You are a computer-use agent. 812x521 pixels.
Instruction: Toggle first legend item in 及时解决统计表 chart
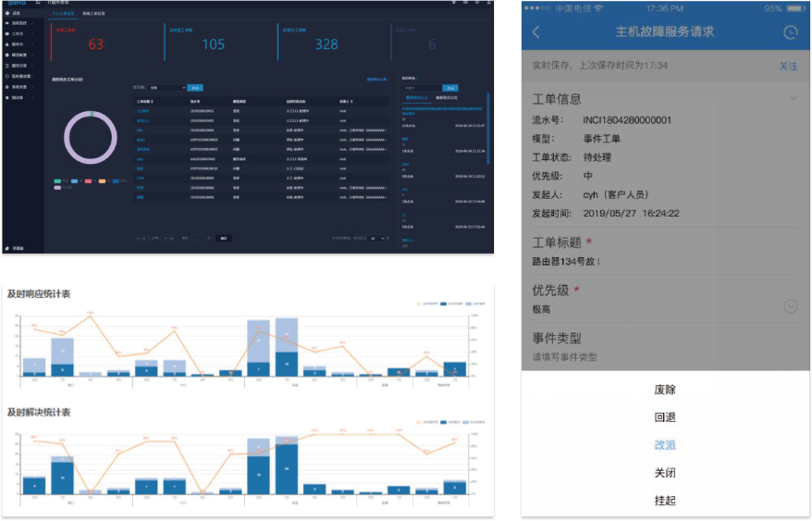(x=419, y=422)
